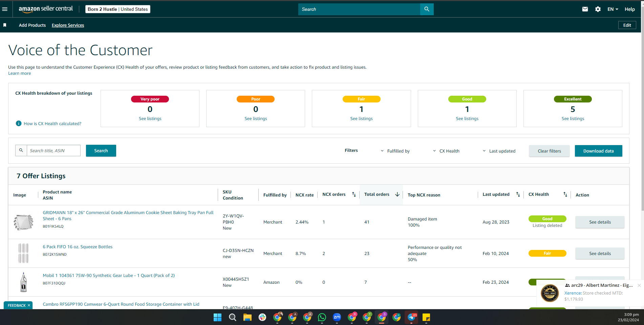Click the Mobil 1 gear lube thumbnail
Viewport: 644px width, 325px height.
click(23, 282)
